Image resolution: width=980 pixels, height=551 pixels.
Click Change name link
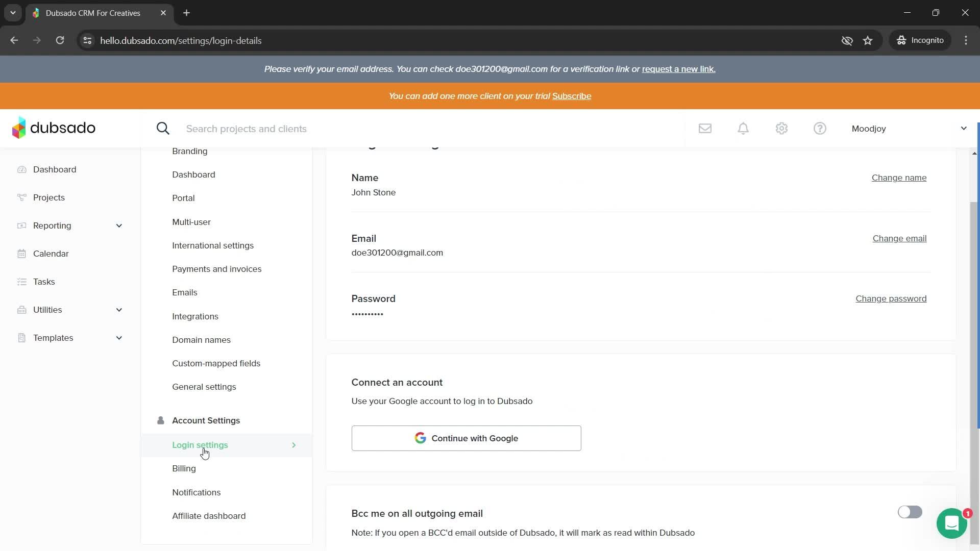899,178
